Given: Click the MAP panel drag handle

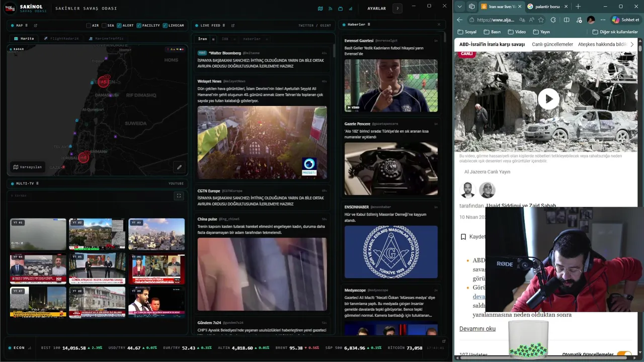Looking at the screenshot, I should click(26, 25).
